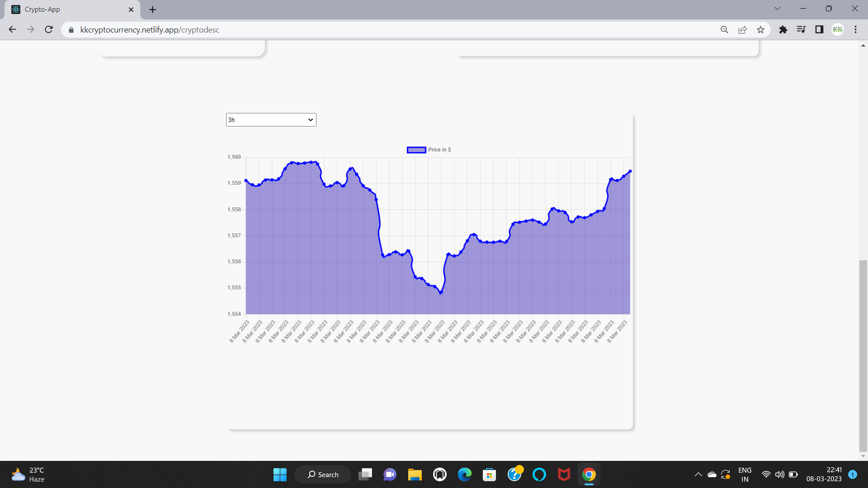Open the Chrome three-dot menu
Screen dimensions: 868x488
click(x=855, y=30)
